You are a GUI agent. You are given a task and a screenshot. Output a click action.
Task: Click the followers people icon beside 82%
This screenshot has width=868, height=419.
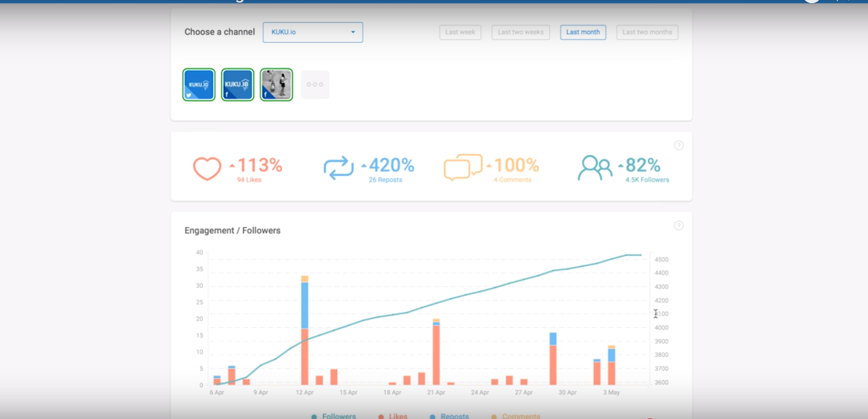click(594, 166)
